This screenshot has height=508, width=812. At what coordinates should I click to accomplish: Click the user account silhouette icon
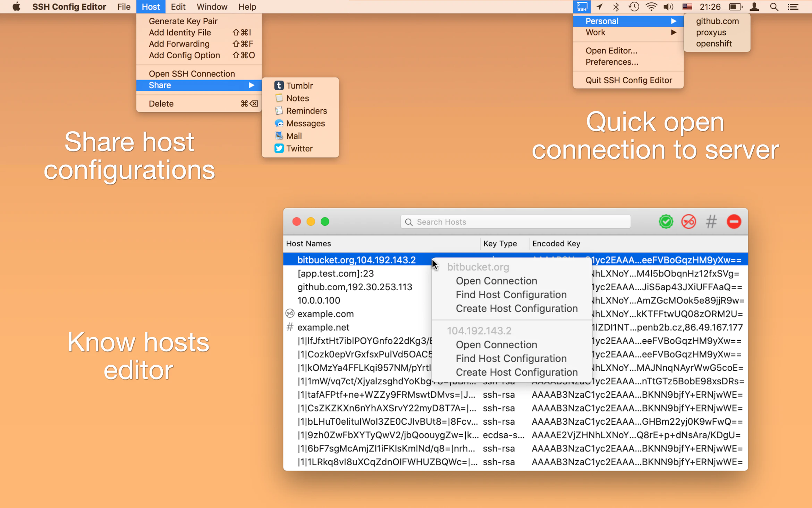tap(754, 7)
